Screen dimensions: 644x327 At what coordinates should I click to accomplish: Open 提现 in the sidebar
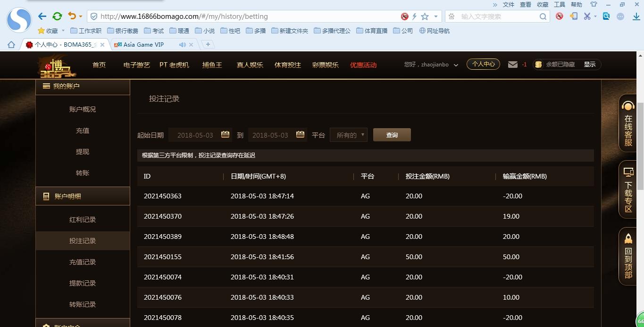pyautogui.click(x=83, y=152)
